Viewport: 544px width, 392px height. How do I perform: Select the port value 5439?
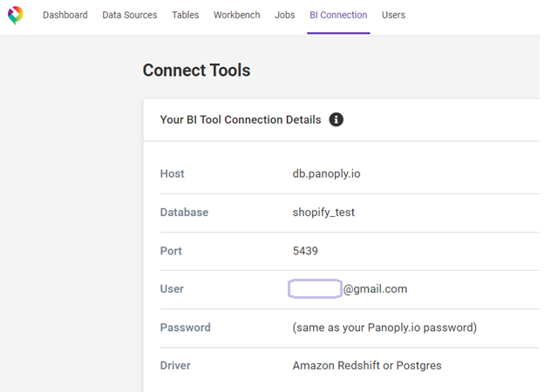click(305, 251)
